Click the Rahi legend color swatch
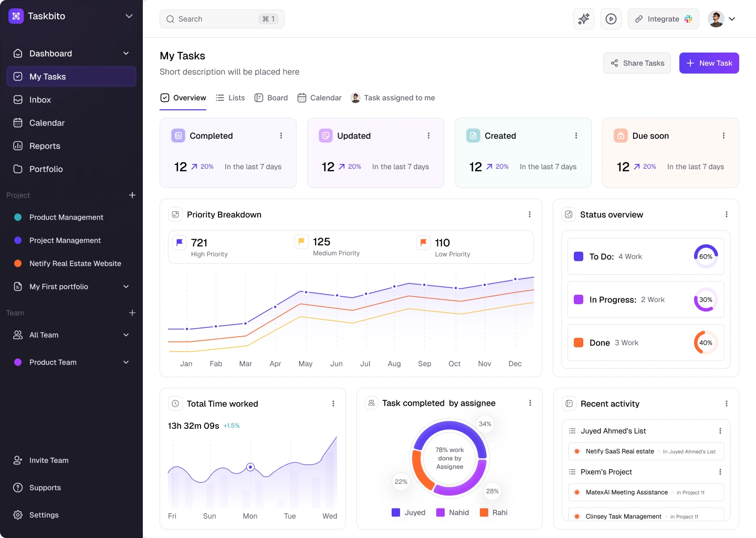756x538 pixels. (484, 512)
